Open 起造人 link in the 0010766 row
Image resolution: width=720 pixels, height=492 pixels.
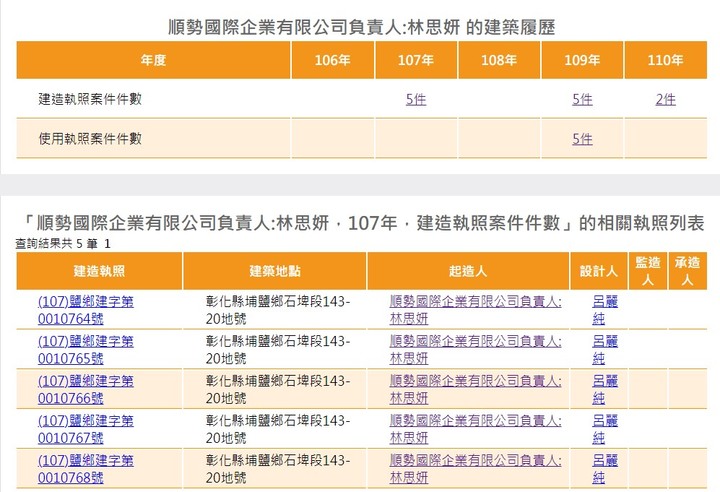pos(475,390)
